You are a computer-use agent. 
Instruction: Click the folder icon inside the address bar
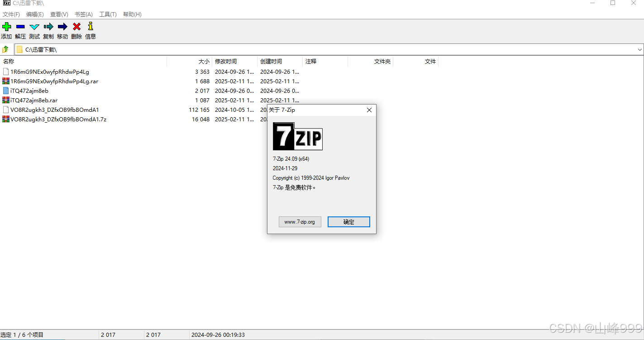pos(20,49)
